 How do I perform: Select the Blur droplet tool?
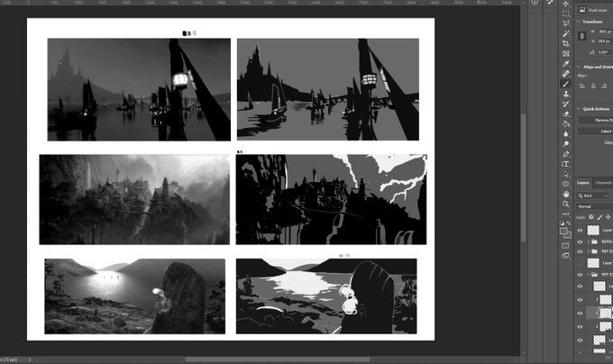pyautogui.click(x=566, y=134)
